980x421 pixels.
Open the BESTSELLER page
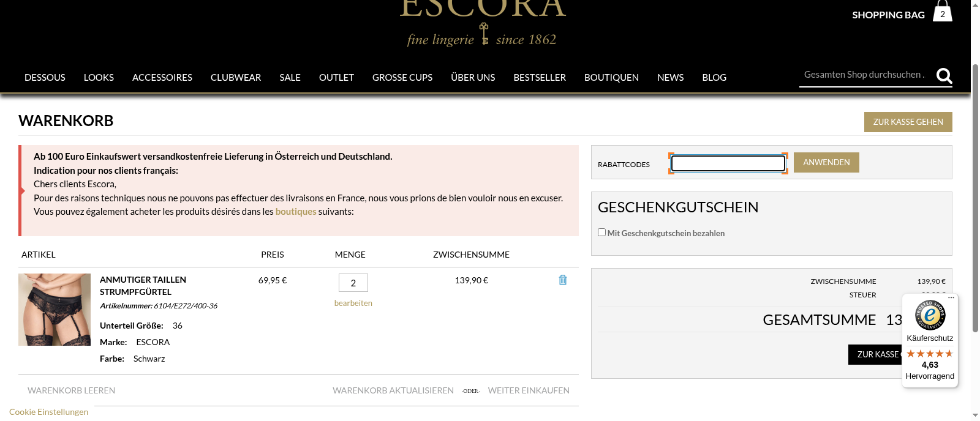coord(540,78)
